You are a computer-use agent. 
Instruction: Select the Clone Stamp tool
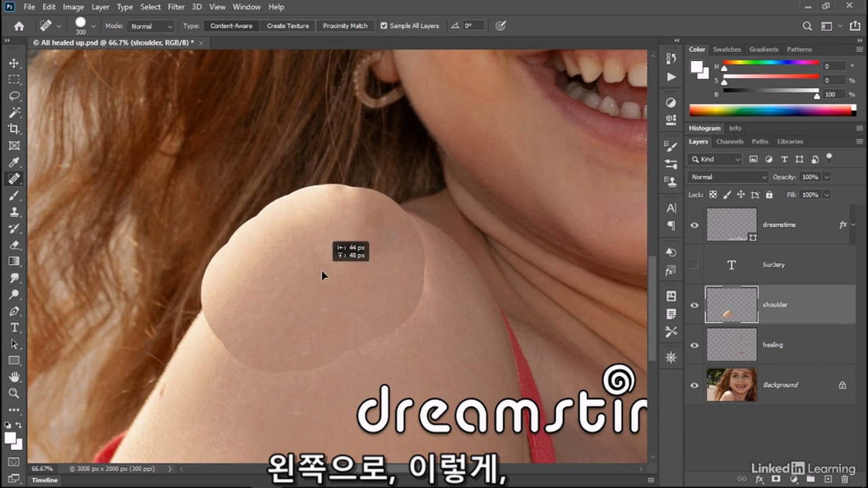coord(14,211)
